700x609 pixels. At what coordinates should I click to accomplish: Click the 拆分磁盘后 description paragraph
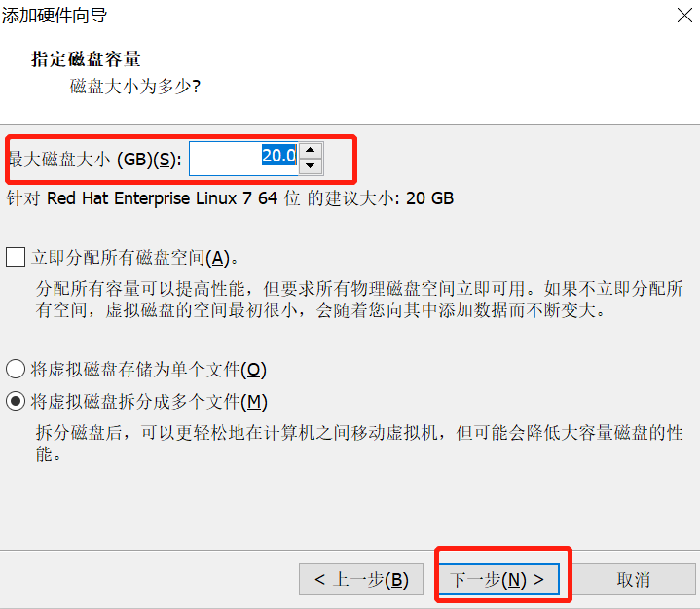point(359,444)
